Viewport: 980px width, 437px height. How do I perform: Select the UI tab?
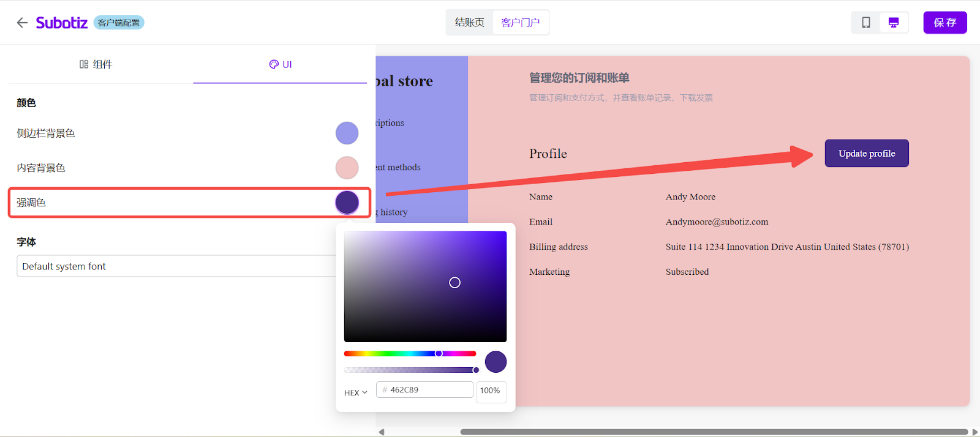[281, 64]
